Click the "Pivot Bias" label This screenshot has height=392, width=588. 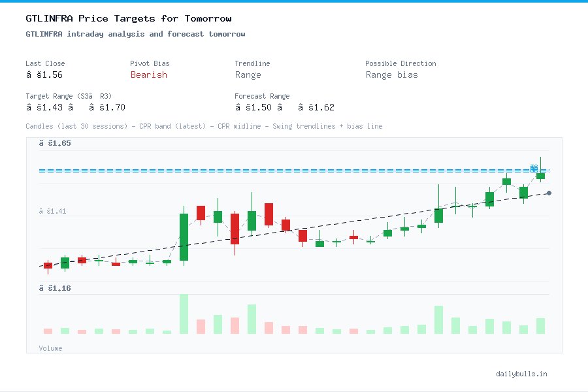tap(150, 63)
